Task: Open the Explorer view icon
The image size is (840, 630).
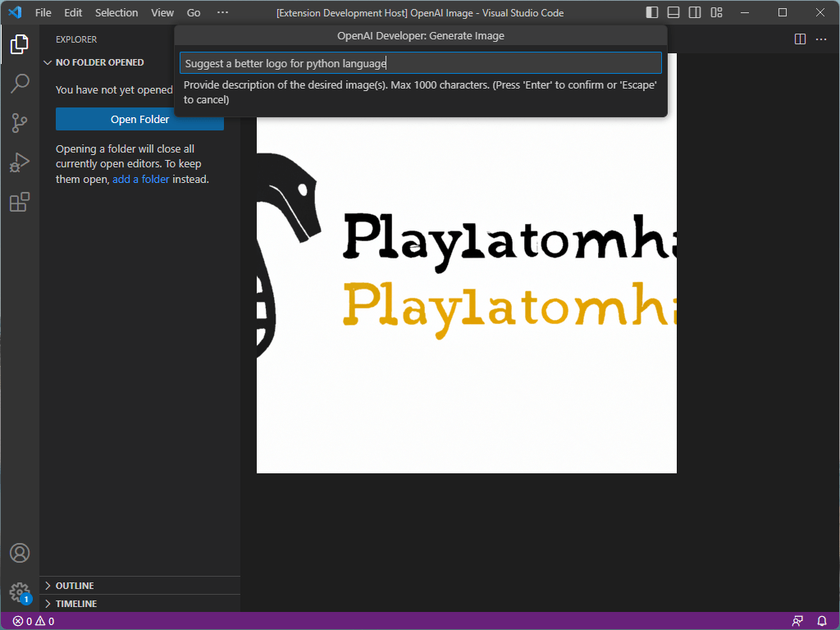Action: pos(19,44)
